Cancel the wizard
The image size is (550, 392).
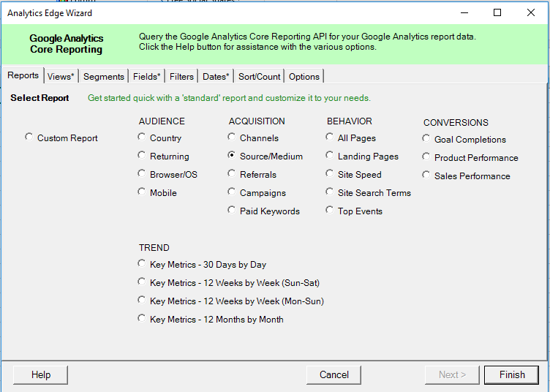point(334,375)
